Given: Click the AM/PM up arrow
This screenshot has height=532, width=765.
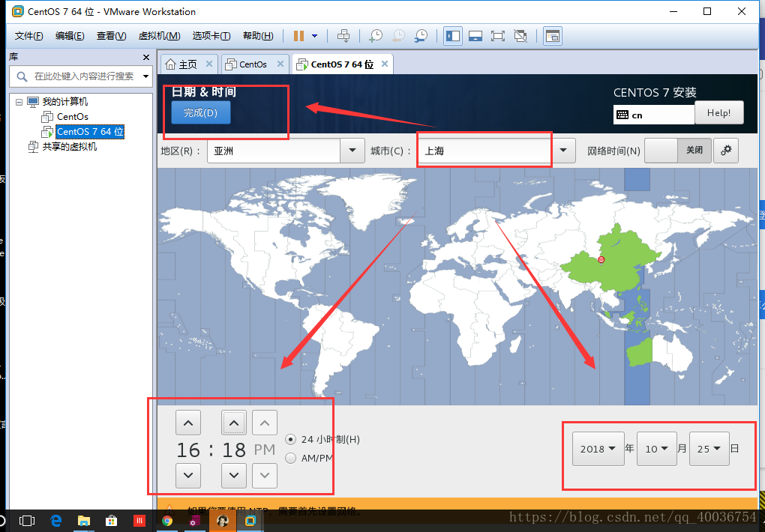Looking at the screenshot, I should point(265,423).
